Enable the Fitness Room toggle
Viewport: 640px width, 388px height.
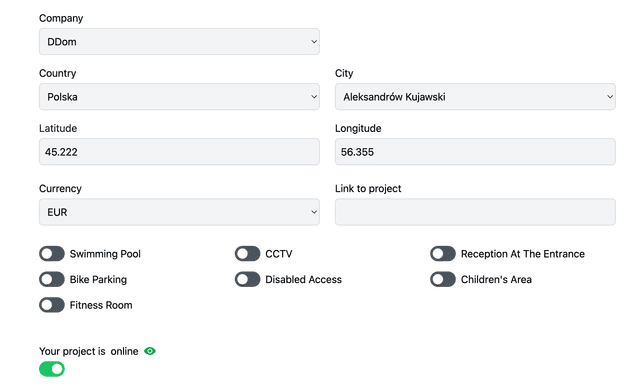click(x=52, y=305)
